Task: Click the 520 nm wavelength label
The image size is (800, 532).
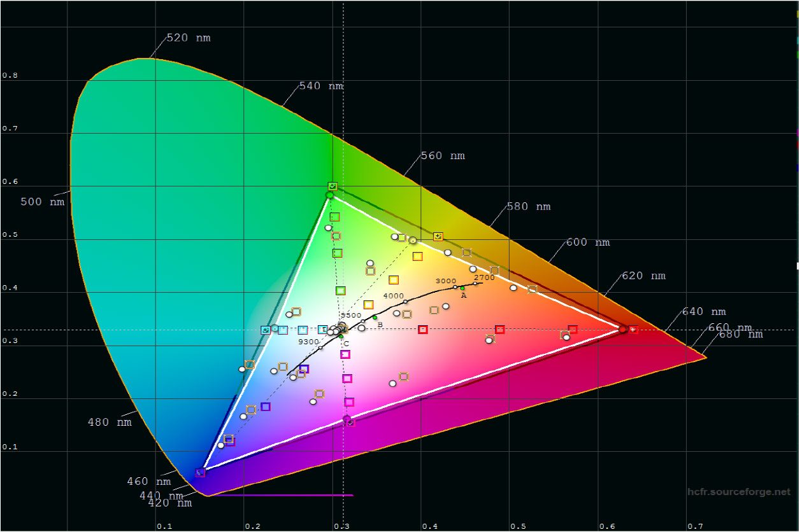Action: 188,38
